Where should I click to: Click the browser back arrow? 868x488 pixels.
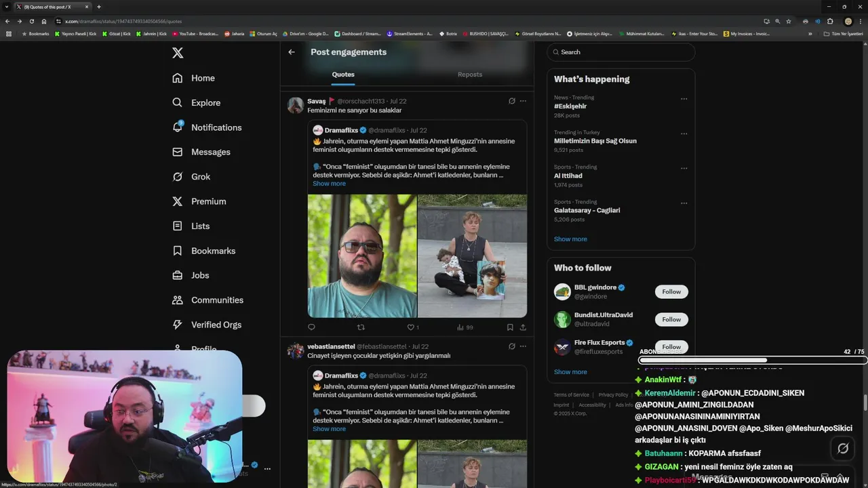[x=8, y=21]
